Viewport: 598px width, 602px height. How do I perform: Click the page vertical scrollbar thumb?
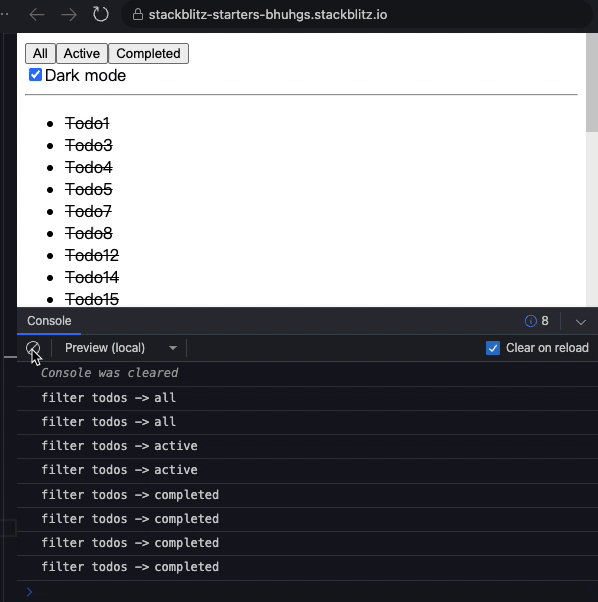(x=592, y=83)
